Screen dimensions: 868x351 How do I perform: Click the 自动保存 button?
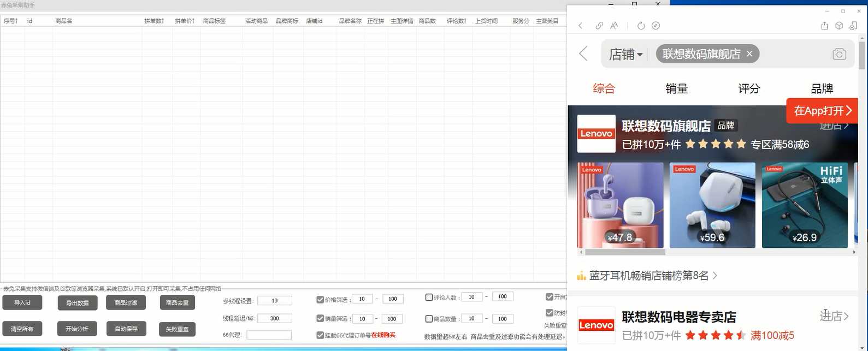[126, 329]
